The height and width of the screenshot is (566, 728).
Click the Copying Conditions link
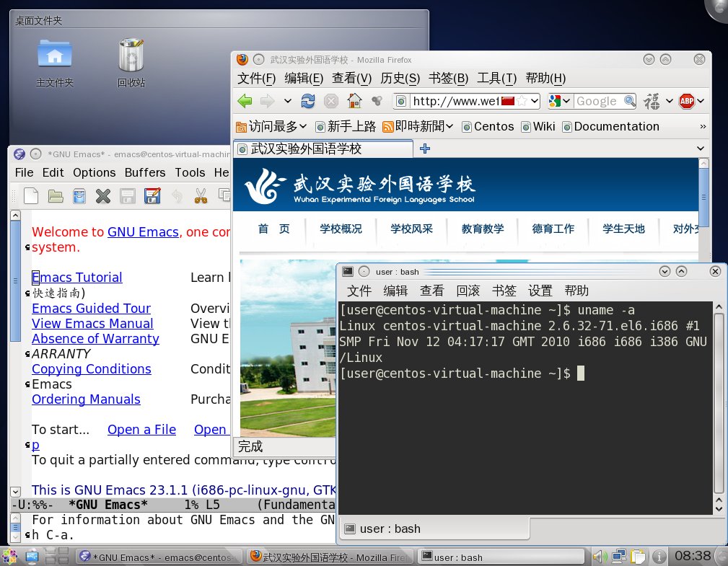point(92,369)
